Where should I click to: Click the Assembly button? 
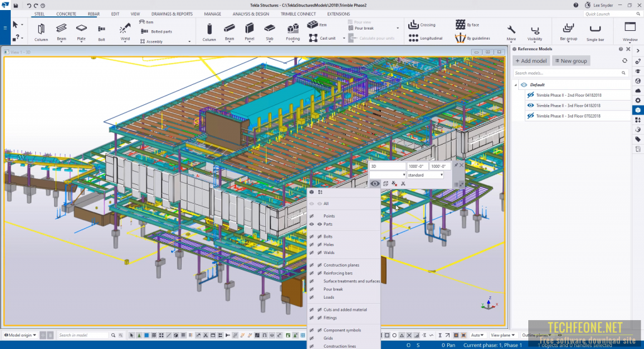tap(151, 42)
